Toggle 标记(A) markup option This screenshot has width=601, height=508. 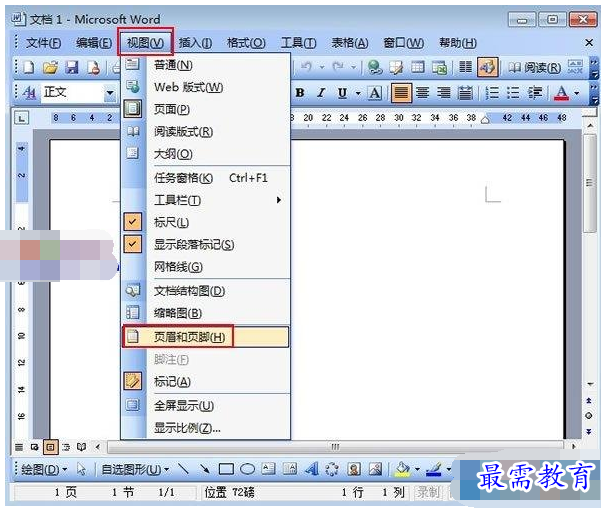coord(205,381)
